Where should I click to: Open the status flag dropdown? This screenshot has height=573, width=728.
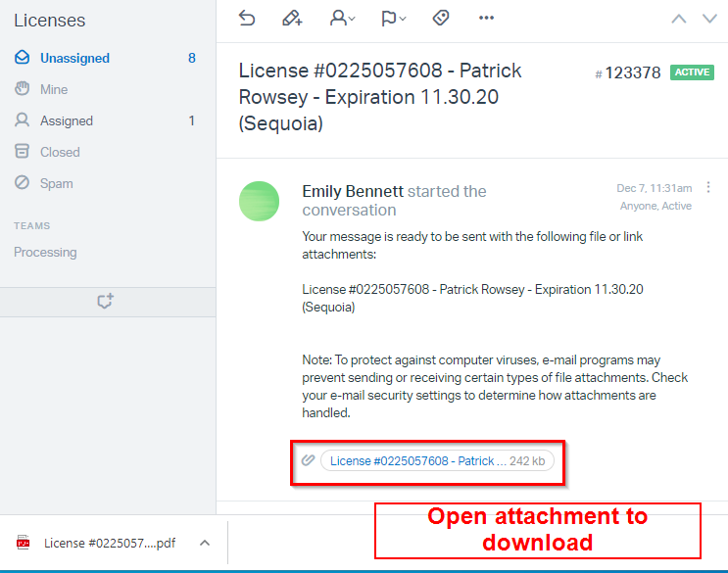(x=393, y=18)
